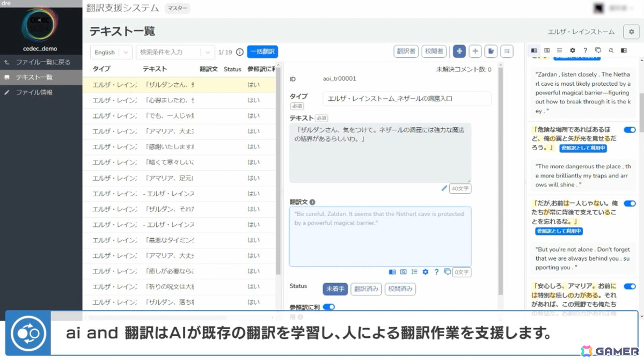Click the info icon next to 翻訳文
Screen dimensions: 644x362
click(312, 202)
